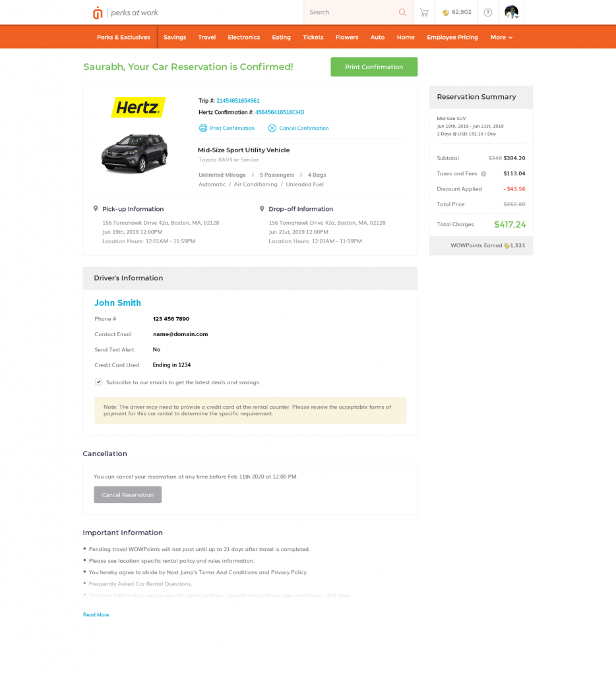The image size is (616, 675).
Task: Select Employee Pricing in navigation bar
Action: (x=452, y=38)
